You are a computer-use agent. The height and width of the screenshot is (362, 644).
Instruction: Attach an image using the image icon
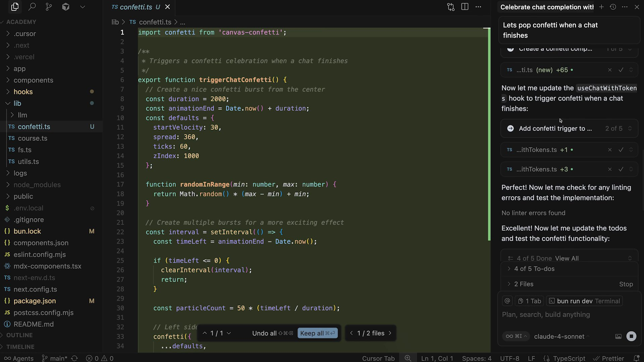pyautogui.click(x=618, y=336)
